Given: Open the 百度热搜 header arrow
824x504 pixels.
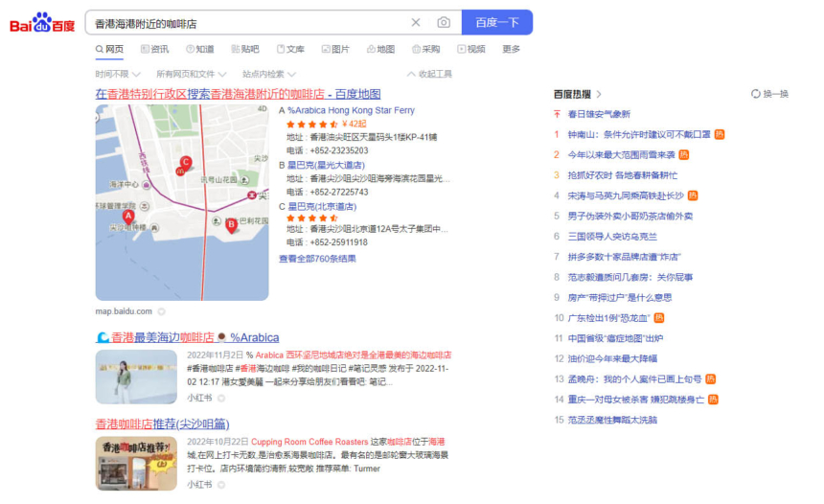Looking at the screenshot, I should pyautogui.click(x=599, y=94).
